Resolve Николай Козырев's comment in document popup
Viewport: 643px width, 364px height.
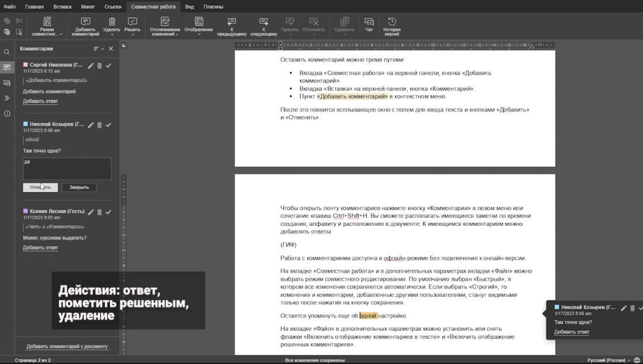640,308
